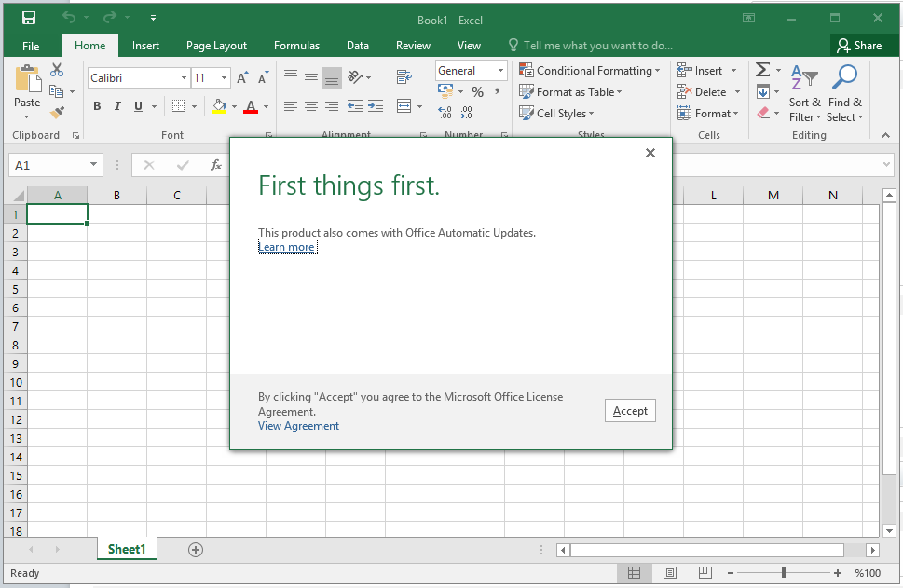Add a new sheet with the plus icon
The image size is (903, 588).
196,550
